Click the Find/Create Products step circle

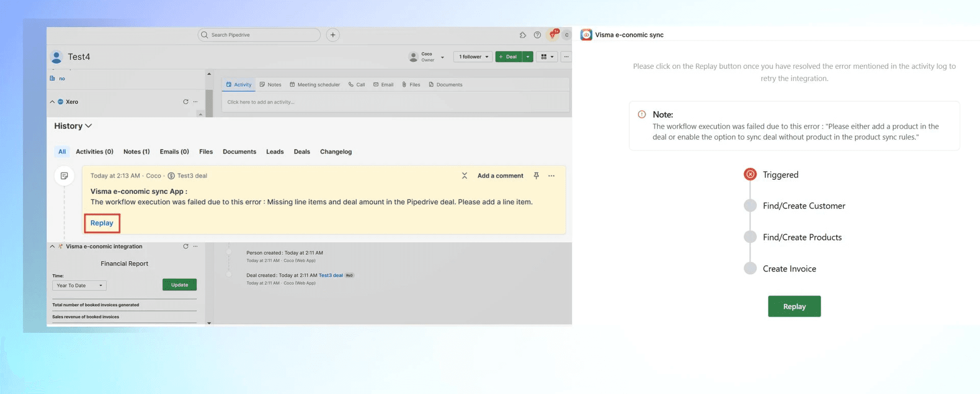pyautogui.click(x=750, y=237)
